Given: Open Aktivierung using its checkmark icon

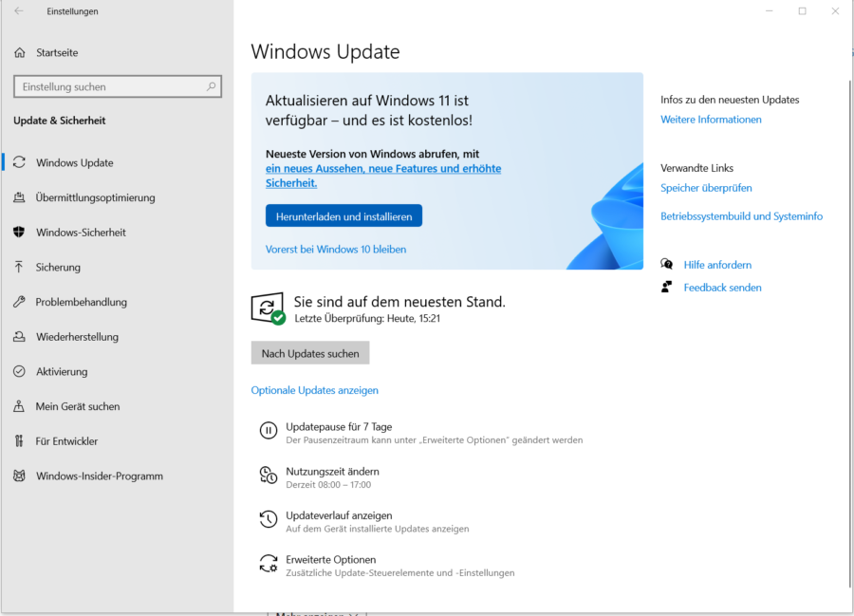Looking at the screenshot, I should pos(20,371).
